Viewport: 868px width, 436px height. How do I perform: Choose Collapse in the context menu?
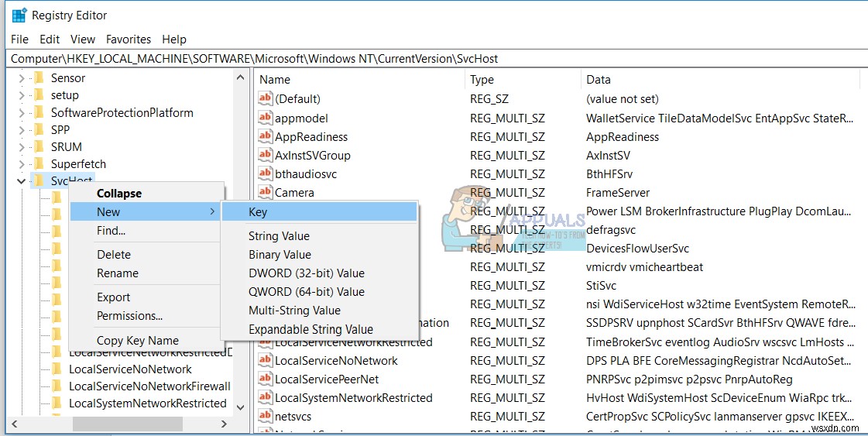click(x=145, y=194)
